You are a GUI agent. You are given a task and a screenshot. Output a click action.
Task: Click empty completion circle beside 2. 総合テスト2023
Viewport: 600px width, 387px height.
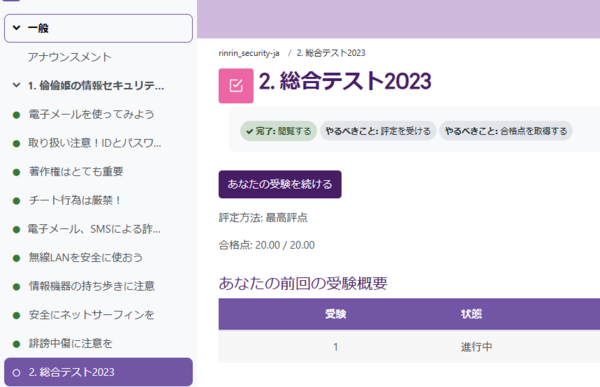(x=16, y=373)
